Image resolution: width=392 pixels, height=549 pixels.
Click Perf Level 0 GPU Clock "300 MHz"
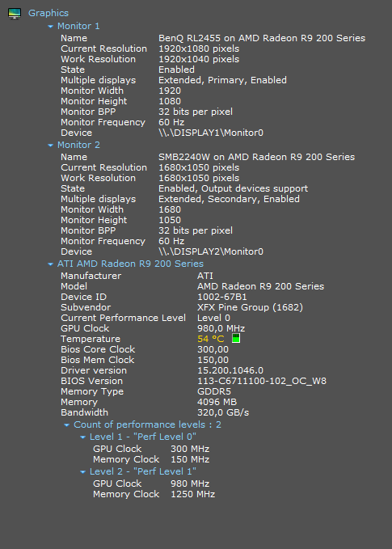coord(190,449)
